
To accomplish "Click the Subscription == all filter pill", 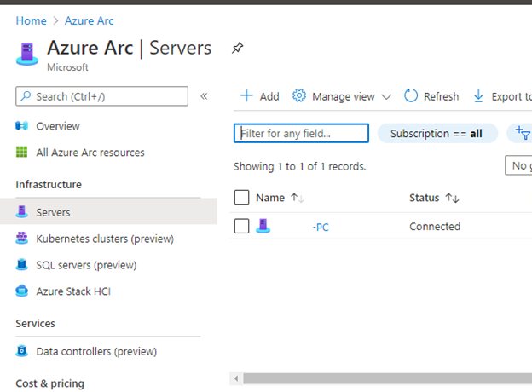I will [437, 134].
